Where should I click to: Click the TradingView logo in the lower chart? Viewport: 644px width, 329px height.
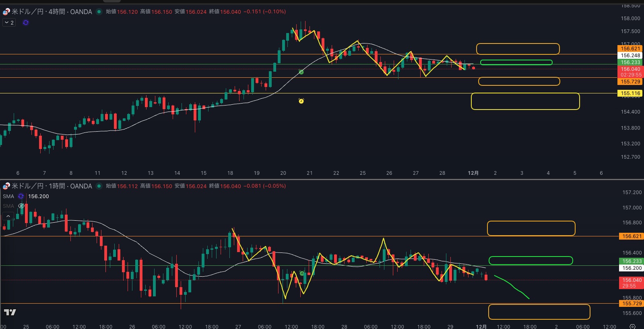tap(10, 312)
